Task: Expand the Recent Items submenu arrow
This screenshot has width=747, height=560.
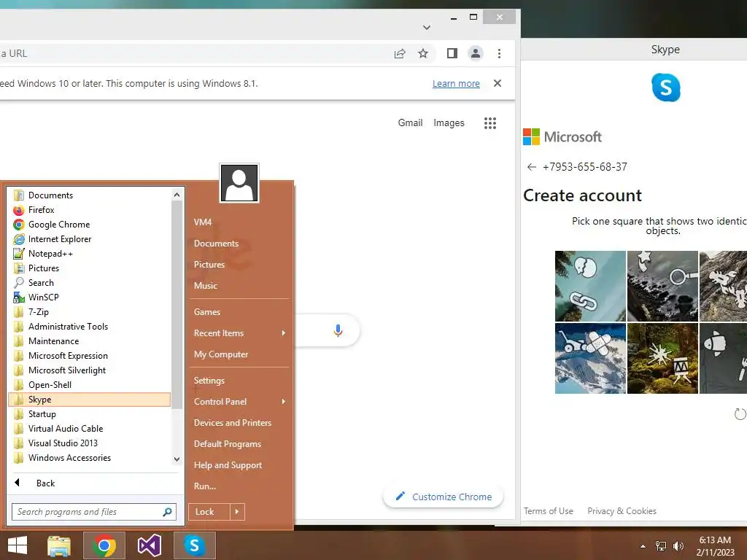Action: tap(284, 333)
